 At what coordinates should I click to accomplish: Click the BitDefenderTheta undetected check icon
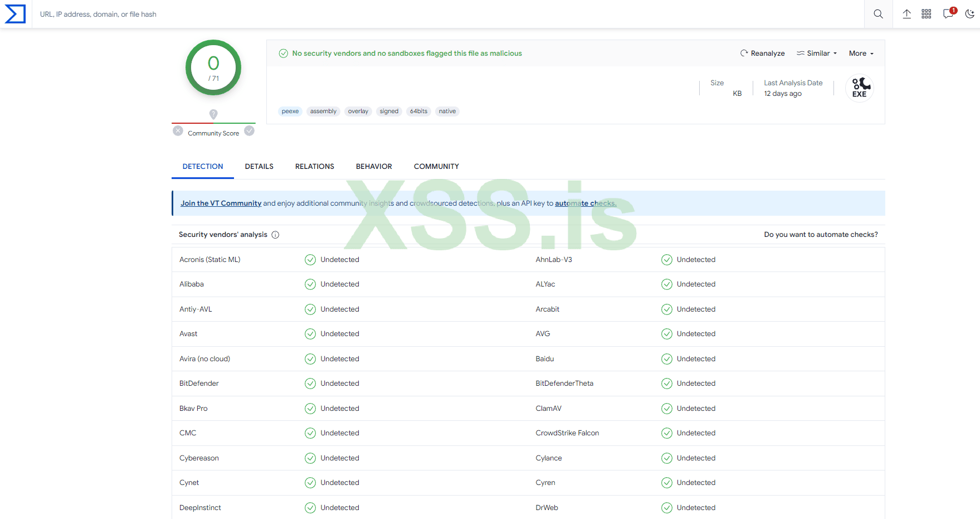pyautogui.click(x=667, y=384)
